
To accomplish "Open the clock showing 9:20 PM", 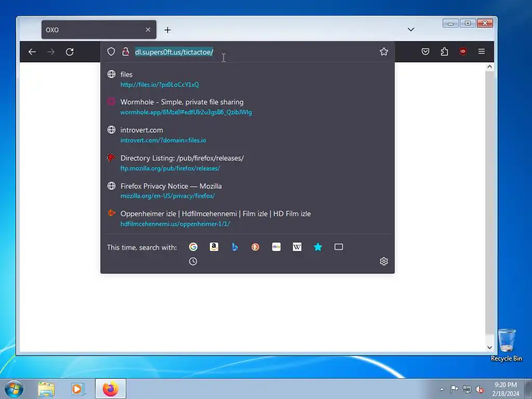I will 506,389.
